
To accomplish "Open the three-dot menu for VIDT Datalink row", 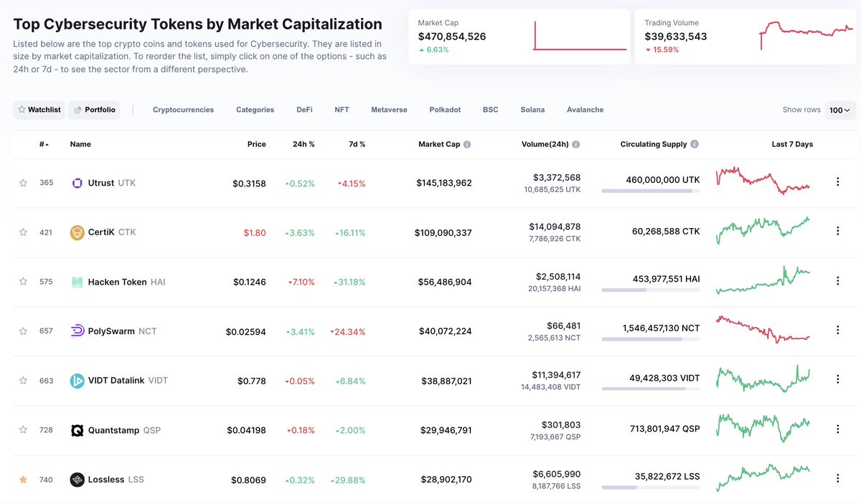I will (837, 379).
